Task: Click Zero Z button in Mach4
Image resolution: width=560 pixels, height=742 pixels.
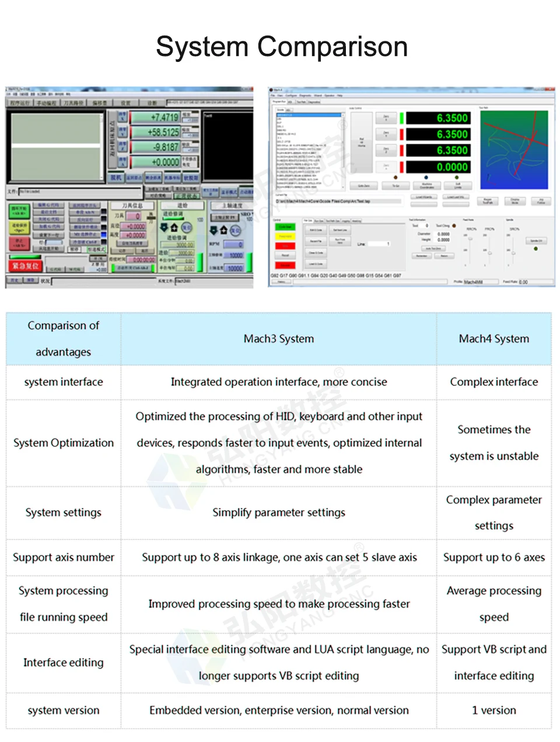Action: tap(386, 150)
